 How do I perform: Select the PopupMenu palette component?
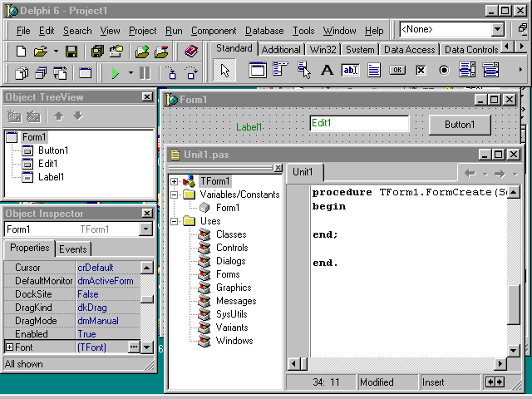click(x=303, y=70)
